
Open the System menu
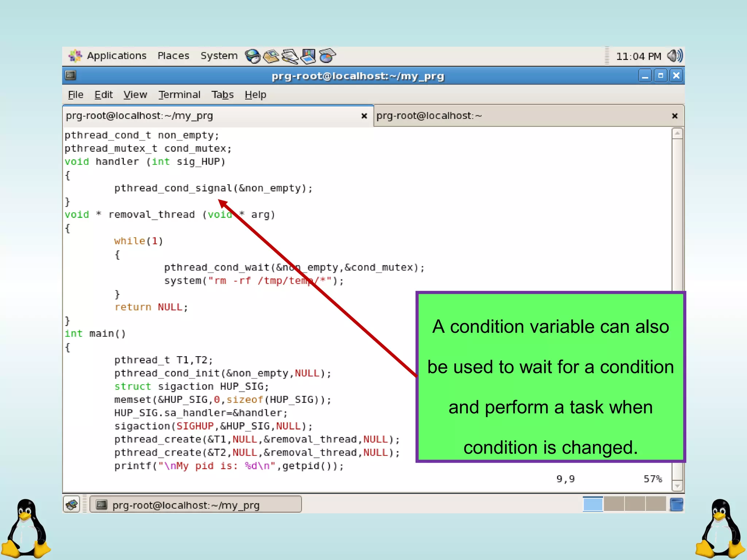(219, 56)
